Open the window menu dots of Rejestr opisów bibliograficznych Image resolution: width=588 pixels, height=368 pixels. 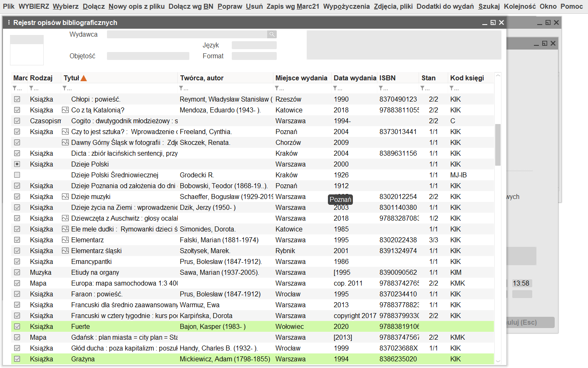9,22
